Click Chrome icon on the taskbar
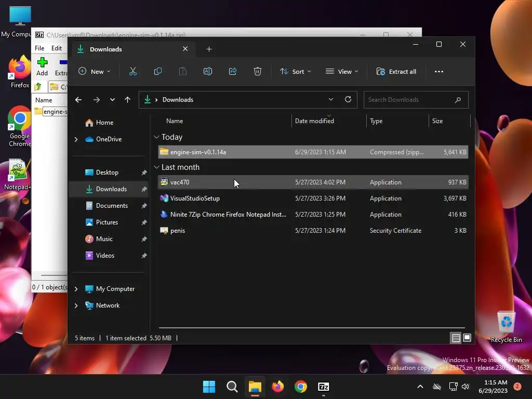The image size is (532, 399). point(301,387)
